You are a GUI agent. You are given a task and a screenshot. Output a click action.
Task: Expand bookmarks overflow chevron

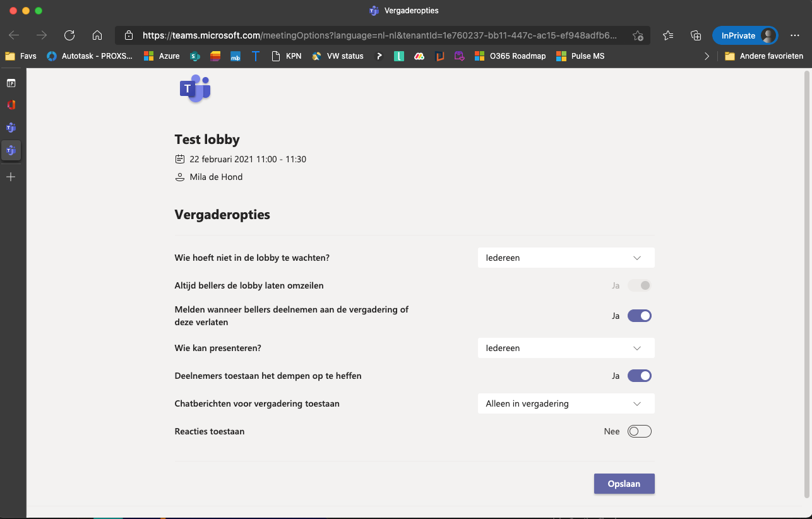coord(707,56)
